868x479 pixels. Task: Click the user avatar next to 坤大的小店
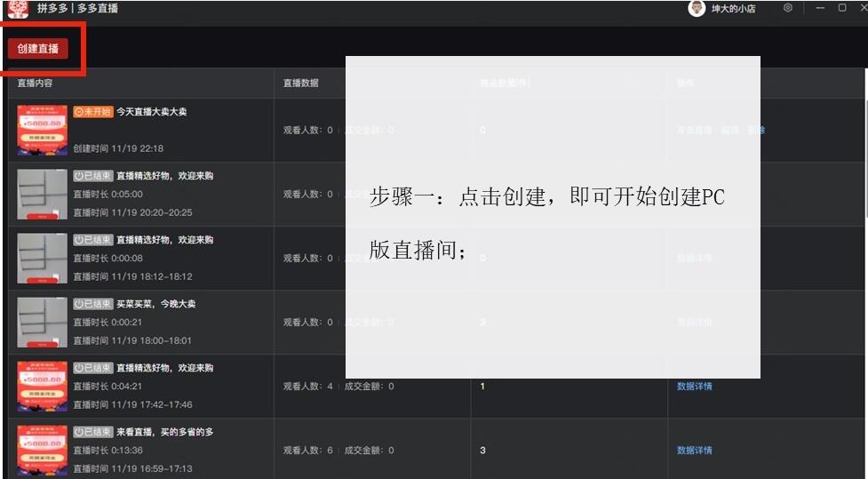point(697,8)
